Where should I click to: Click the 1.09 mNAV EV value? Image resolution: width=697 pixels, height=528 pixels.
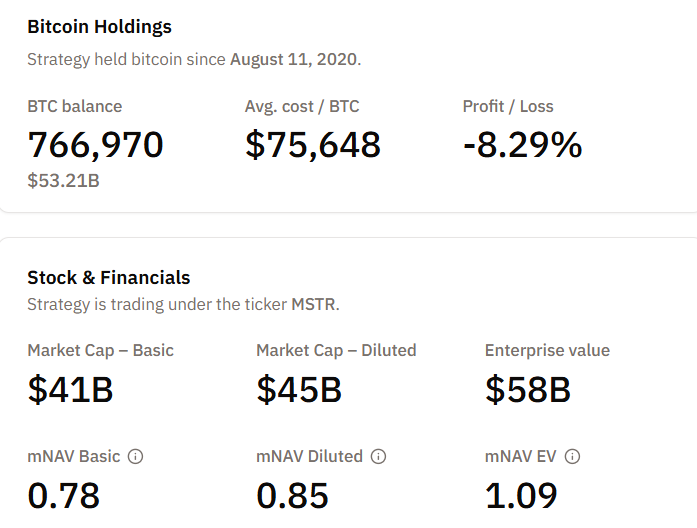(x=521, y=495)
